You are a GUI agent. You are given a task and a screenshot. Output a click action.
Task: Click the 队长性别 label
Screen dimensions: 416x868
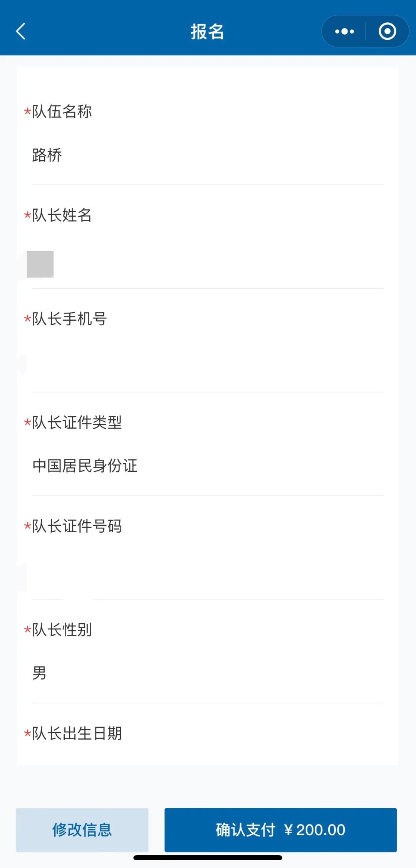tap(62, 630)
